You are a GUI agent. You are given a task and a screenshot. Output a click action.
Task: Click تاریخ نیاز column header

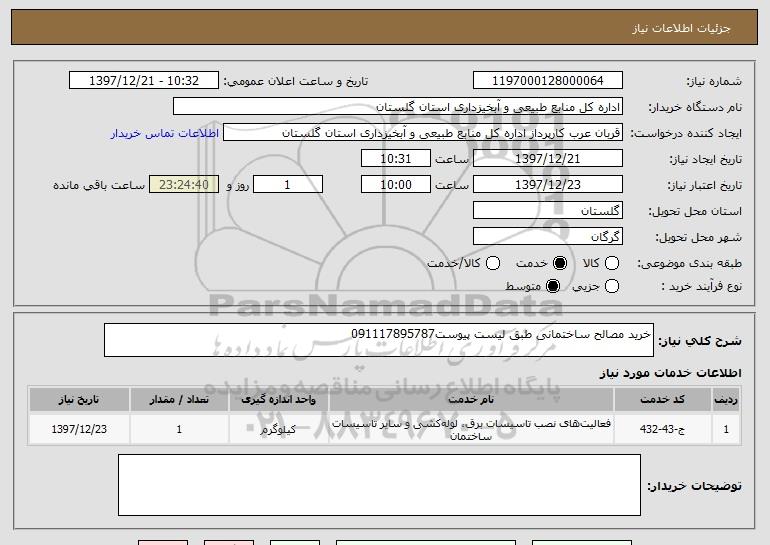point(79,400)
